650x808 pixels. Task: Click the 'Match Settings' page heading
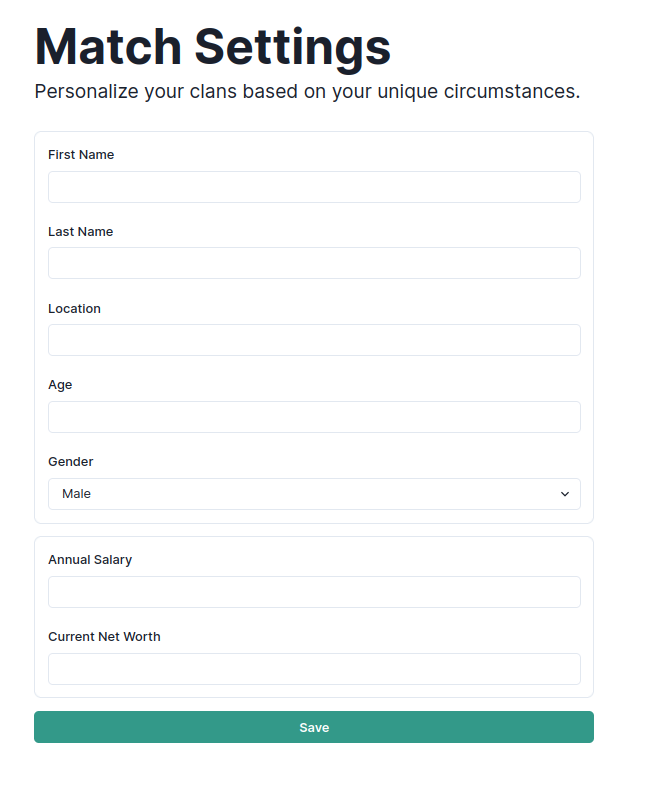point(212,47)
